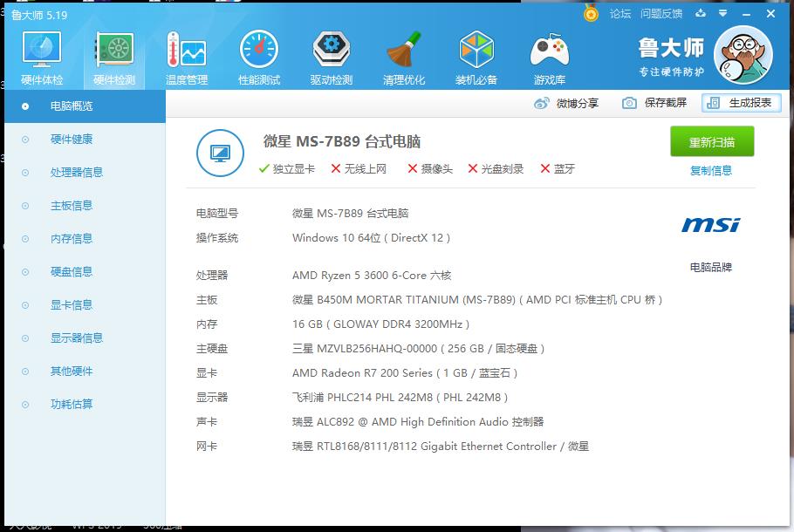The width and height of the screenshot is (794, 532).
Task: Click 16 GB GLOWAY DDR4 memory value
Action: 380,324
